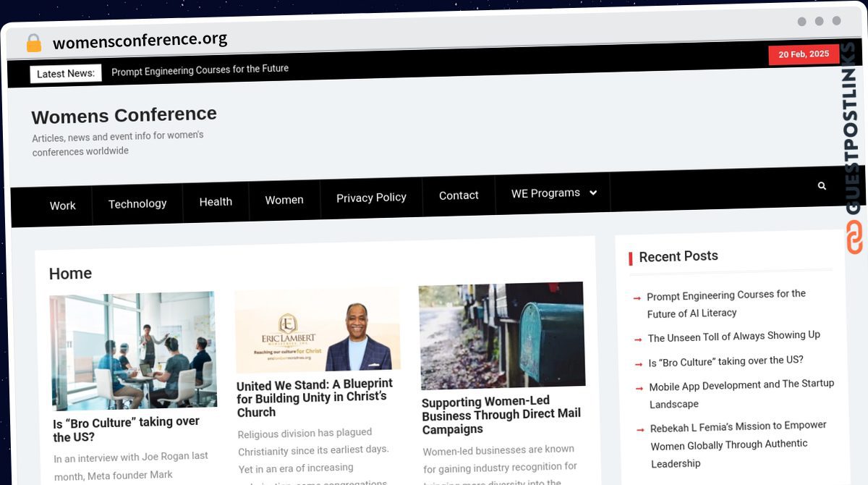Screen dimensions: 868x485
Task: Click the GuestPostLinks chain logo
Action: pos(854,237)
